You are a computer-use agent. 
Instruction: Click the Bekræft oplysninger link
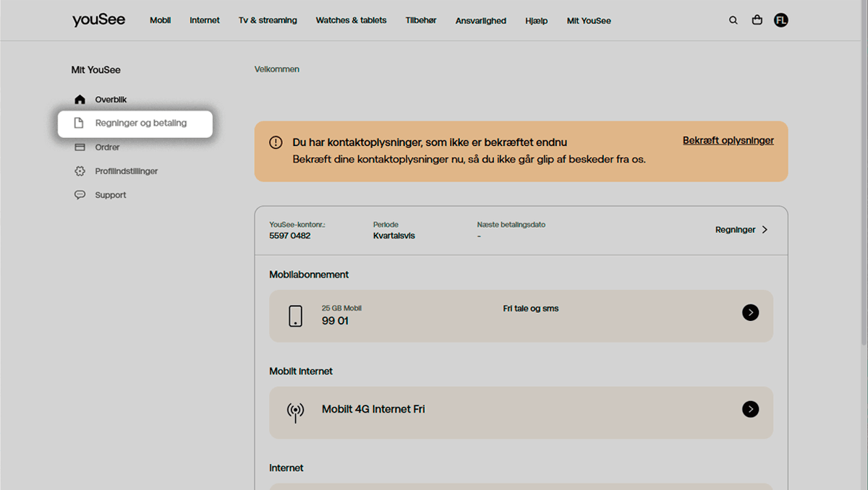point(728,141)
